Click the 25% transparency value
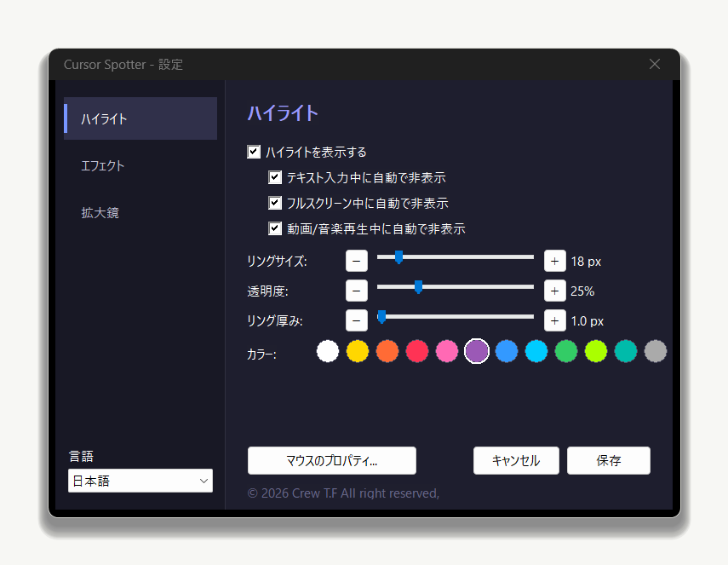The image size is (728, 565). tap(582, 291)
